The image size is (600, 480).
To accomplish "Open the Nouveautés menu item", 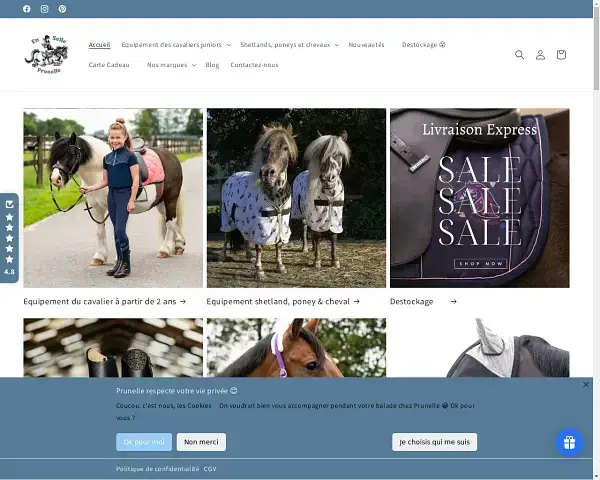I will (x=366, y=45).
